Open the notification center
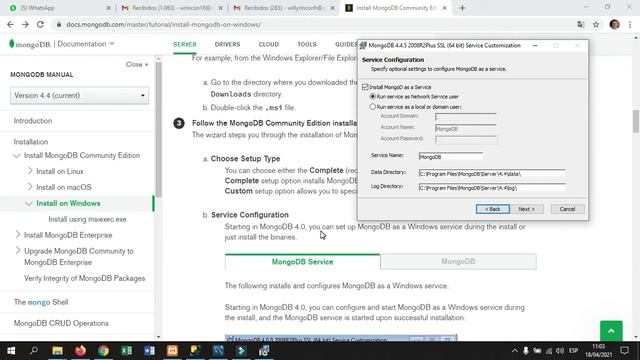 pos(624,351)
